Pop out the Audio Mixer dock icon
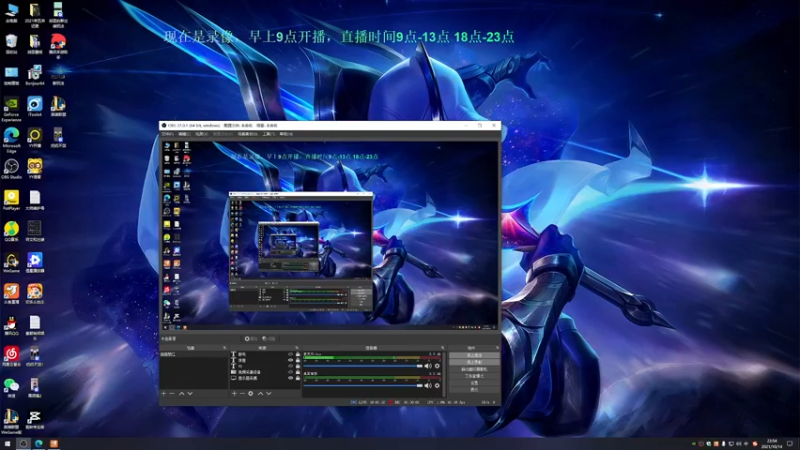The height and width of the screenshot is (450, 800). click(442, 347)
